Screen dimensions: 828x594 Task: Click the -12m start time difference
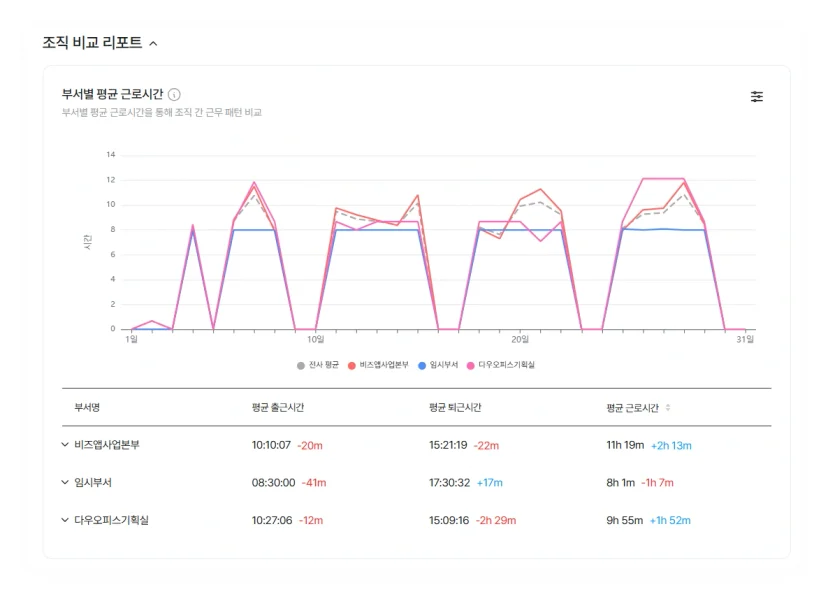311,521
